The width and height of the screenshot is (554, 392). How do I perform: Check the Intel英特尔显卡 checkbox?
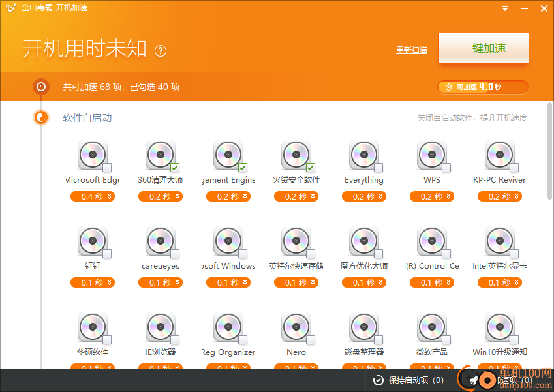coord(514,254)
